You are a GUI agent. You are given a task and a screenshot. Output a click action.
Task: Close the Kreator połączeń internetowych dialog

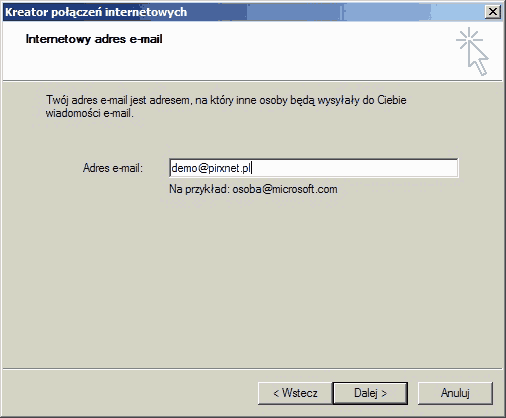click(493, 12)
